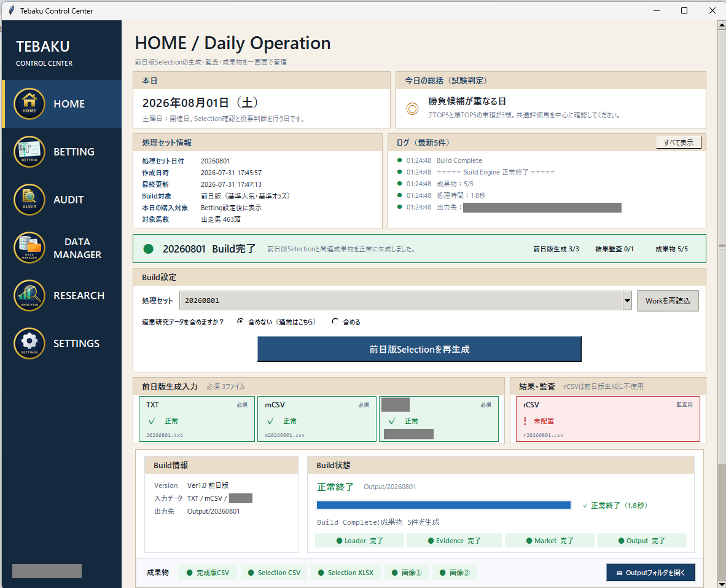The image size is (726, 588).
Task: Click the 'Build Complete' log entry
Action: [x=459, y=160]
